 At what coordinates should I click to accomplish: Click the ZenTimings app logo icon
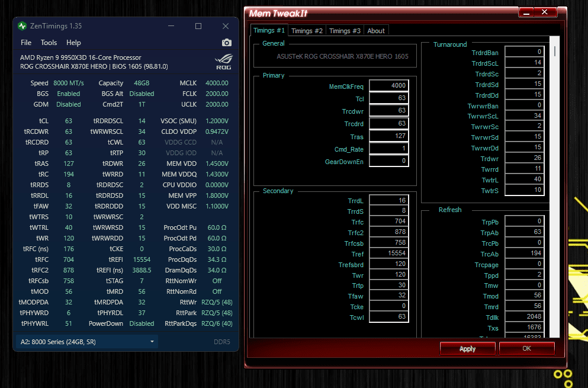pyautogui.click(x=22, y=26)
